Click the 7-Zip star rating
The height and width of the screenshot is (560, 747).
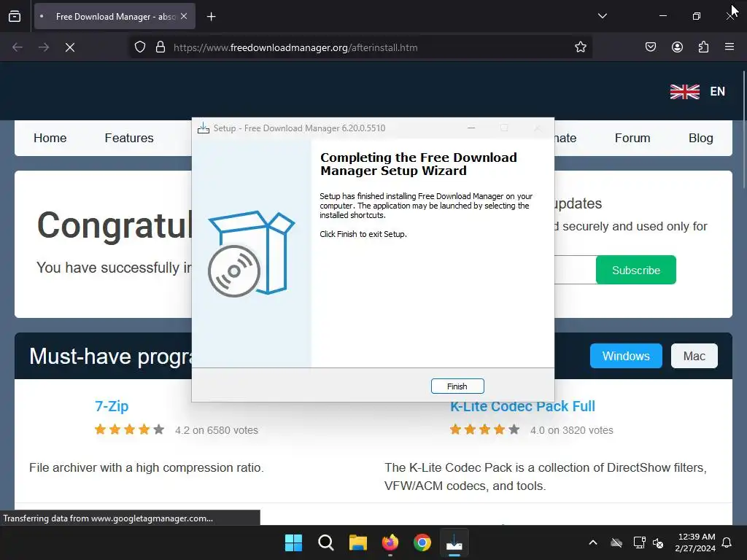[129, 430]
